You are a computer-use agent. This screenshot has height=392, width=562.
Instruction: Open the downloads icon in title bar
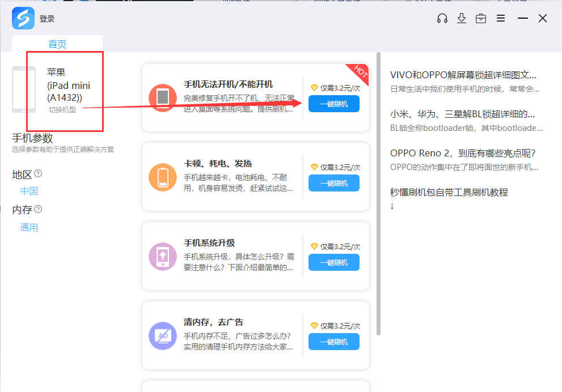(462, 18)
